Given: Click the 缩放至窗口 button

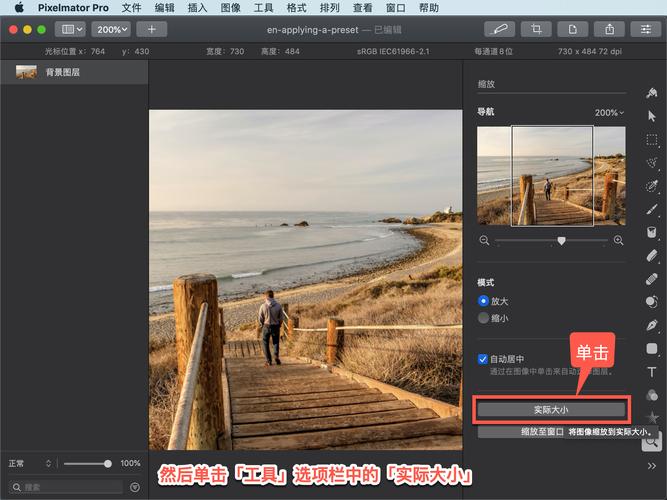Looking at the screenshot, I should (542, 431).
